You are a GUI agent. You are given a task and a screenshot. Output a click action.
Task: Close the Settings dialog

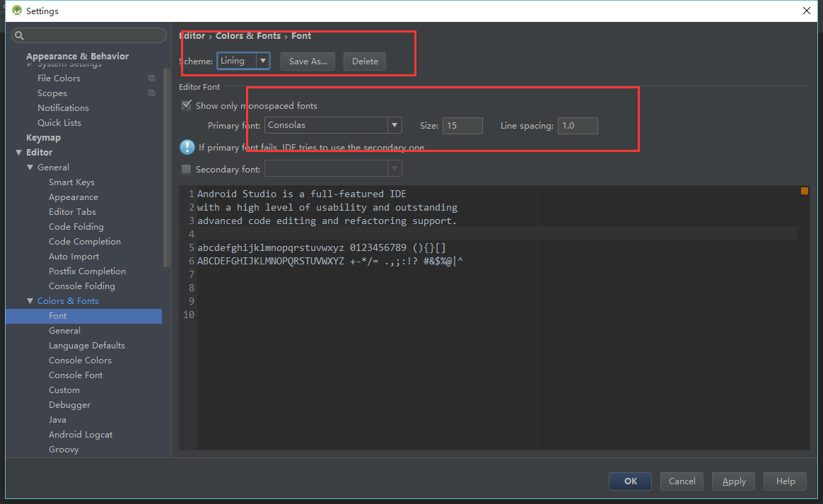point(807,11)
